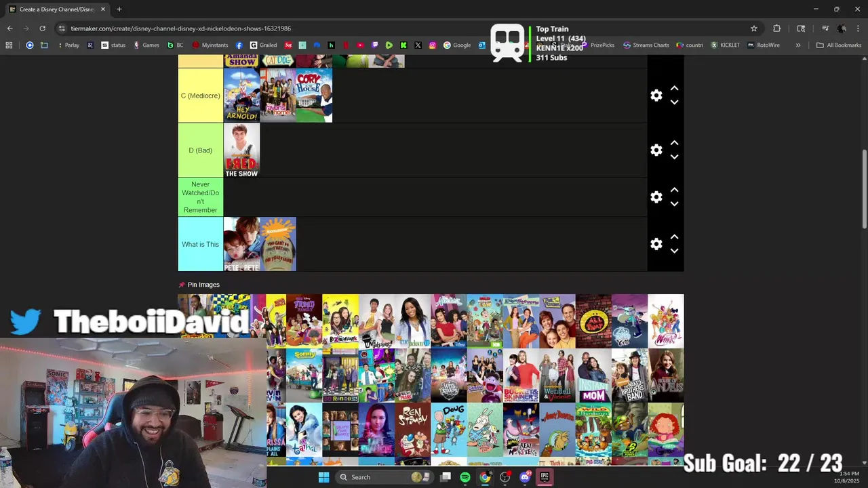Select Hey Arnold! image in C tier

pos(241,96)
